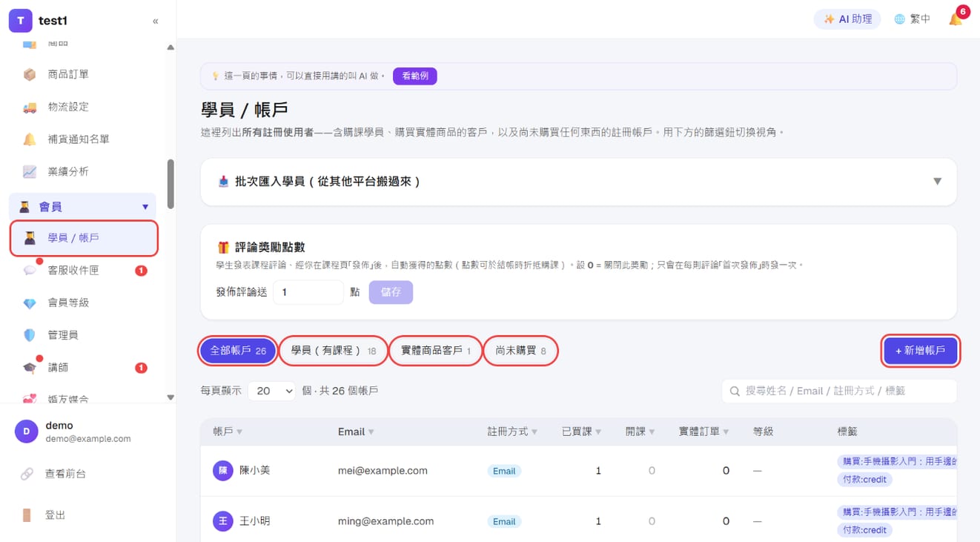The width and height of the screenshot is (980, 542).
Task: Click the sidebar vertical scrollbar thumb
Action: tap(170, 184)
